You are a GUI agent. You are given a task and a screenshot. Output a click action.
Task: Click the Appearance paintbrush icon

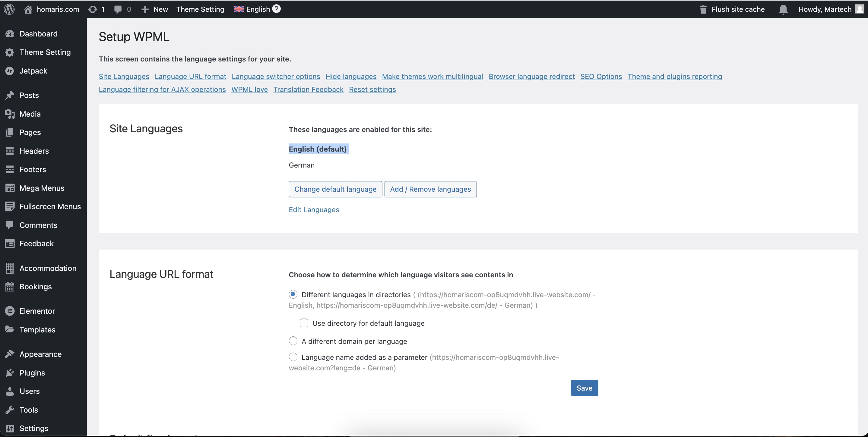point(10,354)
